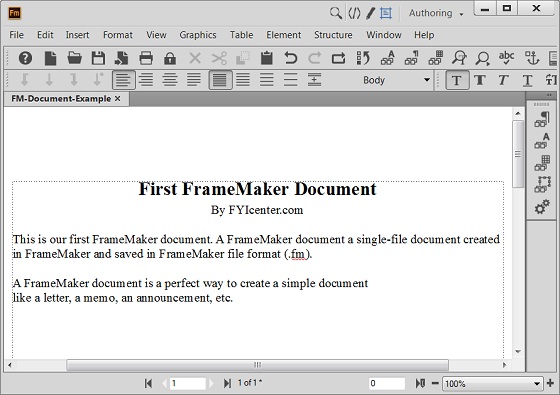Image resolution: width=560 pixels, height=395 pixels.
Task: Close the FM-Document-Example tab
Action: pyautogui.click(x=118, y=99)
